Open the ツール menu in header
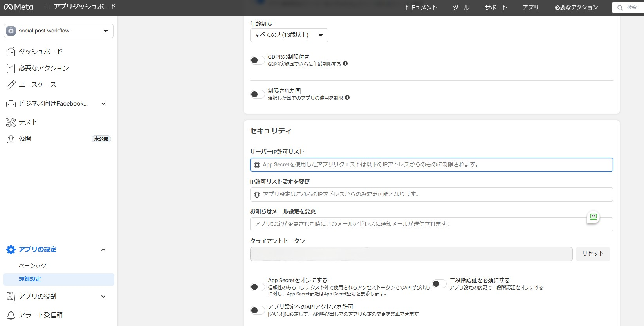 [x=461, y=7]
